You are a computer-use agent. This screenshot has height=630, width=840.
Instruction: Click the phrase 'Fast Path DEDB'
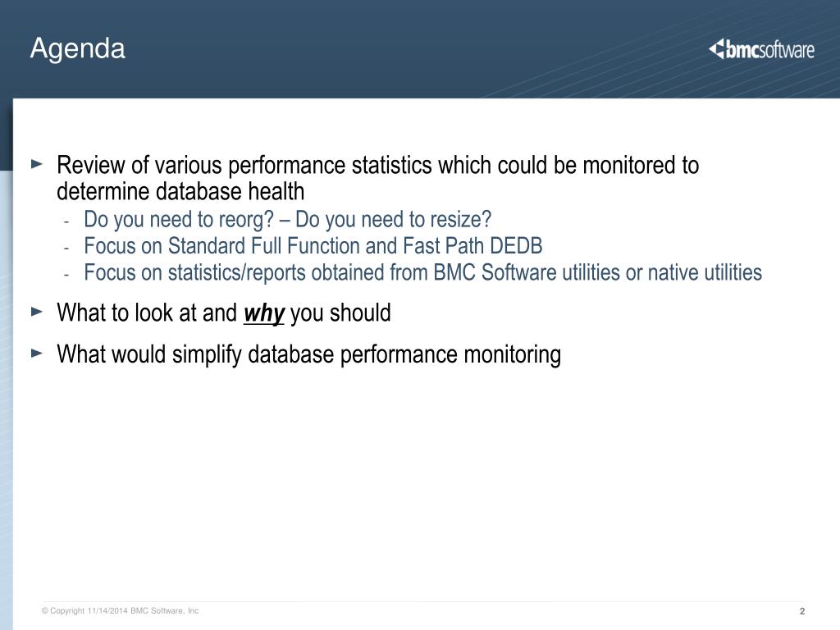[x=472, y=246]
